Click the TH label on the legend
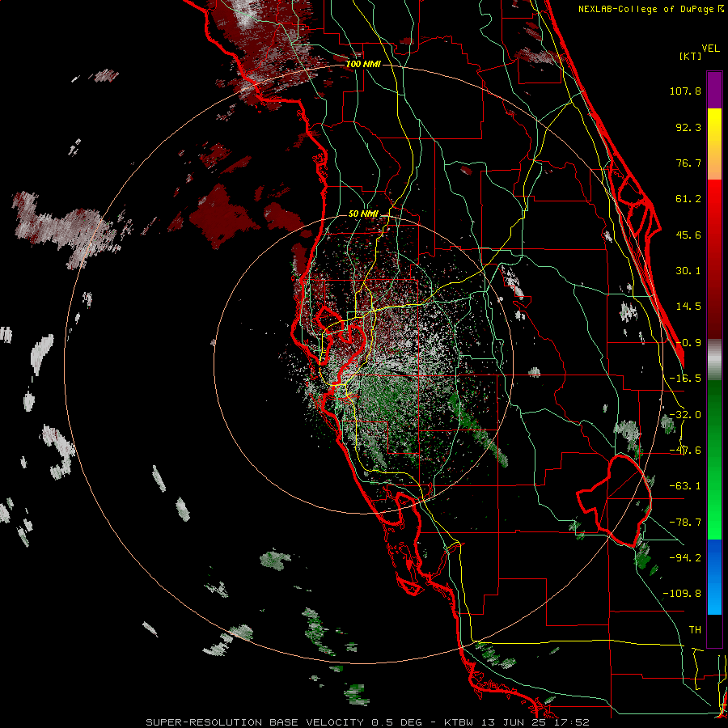Viewport: 728px width, 728px height. (695, 630)
